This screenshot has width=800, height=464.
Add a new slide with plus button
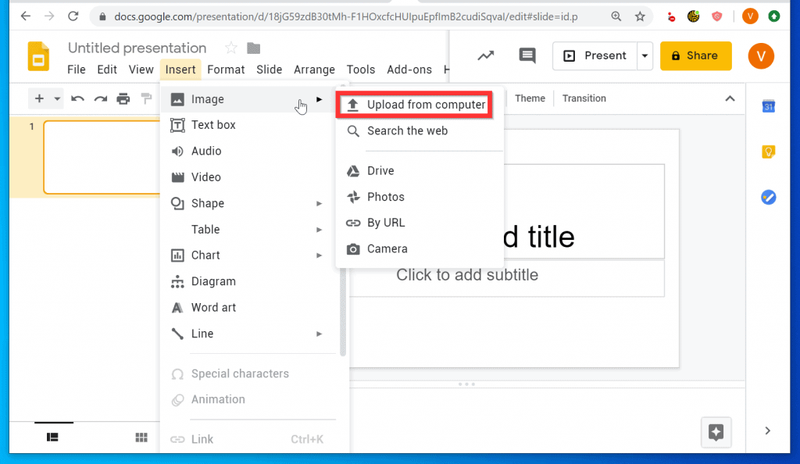(x=39, y=99)
